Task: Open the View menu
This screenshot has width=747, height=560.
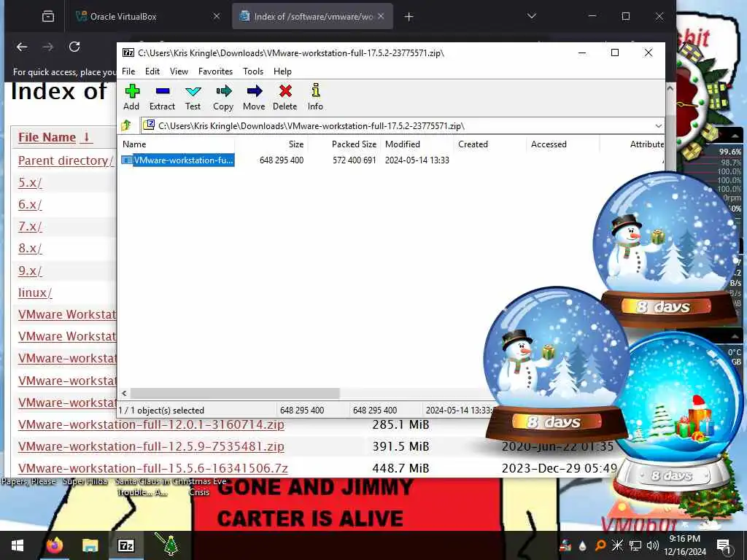Action: tap(179, 71)
